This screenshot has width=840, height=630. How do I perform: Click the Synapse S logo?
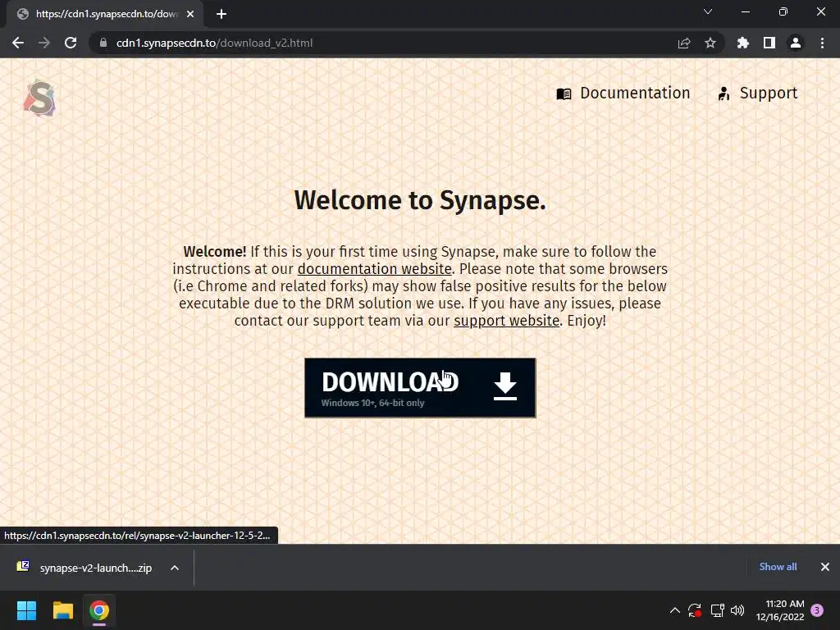(39, 98)
